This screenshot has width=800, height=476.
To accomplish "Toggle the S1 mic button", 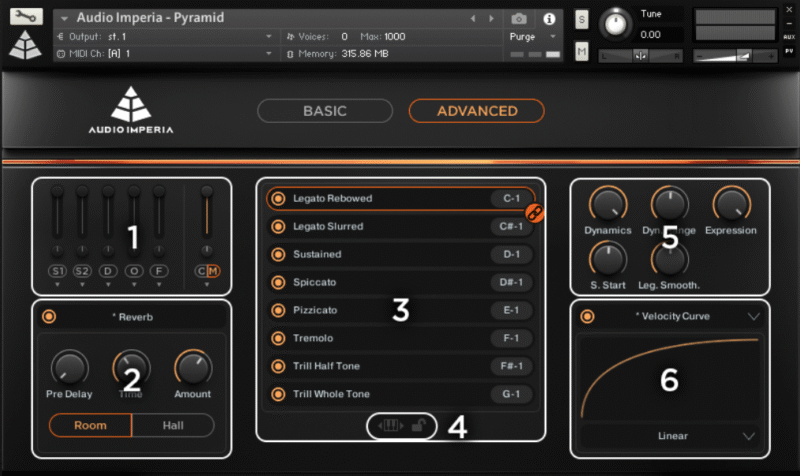I will click(x=57, y=271).
